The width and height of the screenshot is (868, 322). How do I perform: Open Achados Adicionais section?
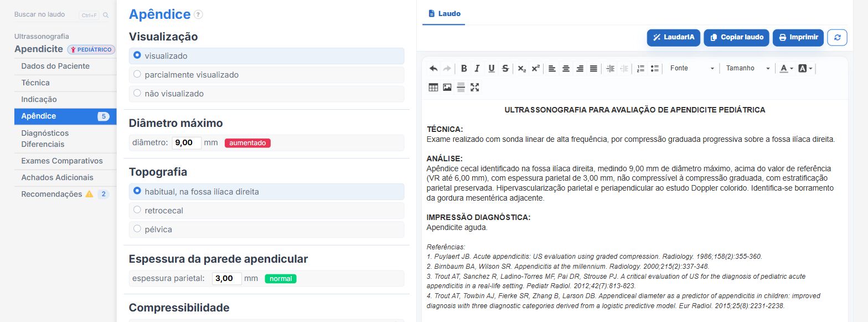65,178
